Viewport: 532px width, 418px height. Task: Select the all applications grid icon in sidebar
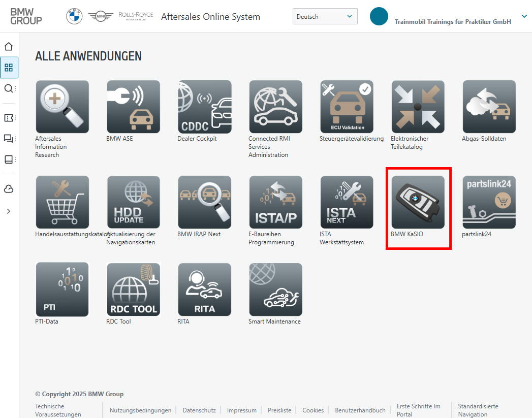(9, 68)
